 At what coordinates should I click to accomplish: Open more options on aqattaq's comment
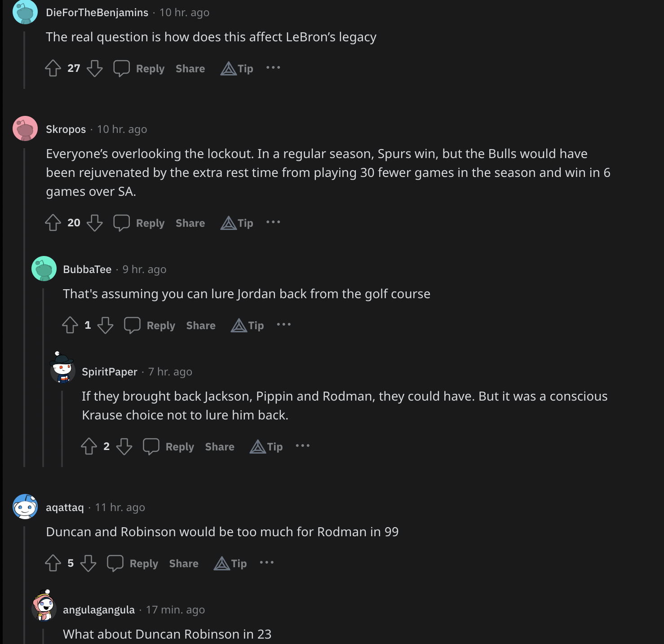coord(267,563)
